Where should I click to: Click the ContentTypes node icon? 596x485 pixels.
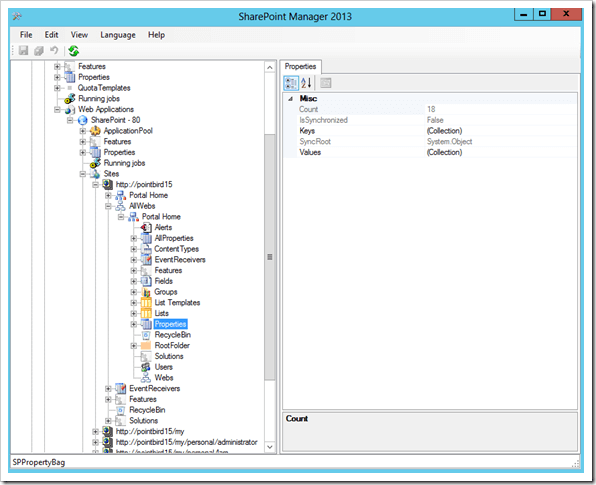(x=146, y=249)
